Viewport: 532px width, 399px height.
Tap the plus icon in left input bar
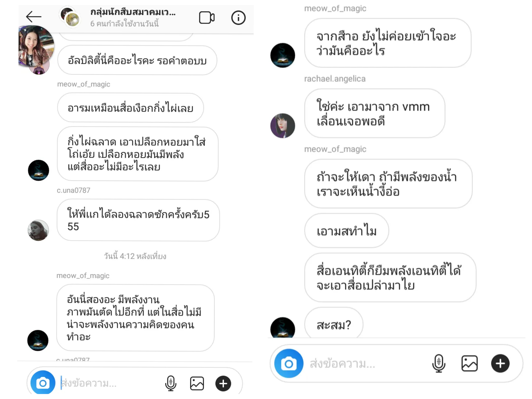tap(223, 383)
